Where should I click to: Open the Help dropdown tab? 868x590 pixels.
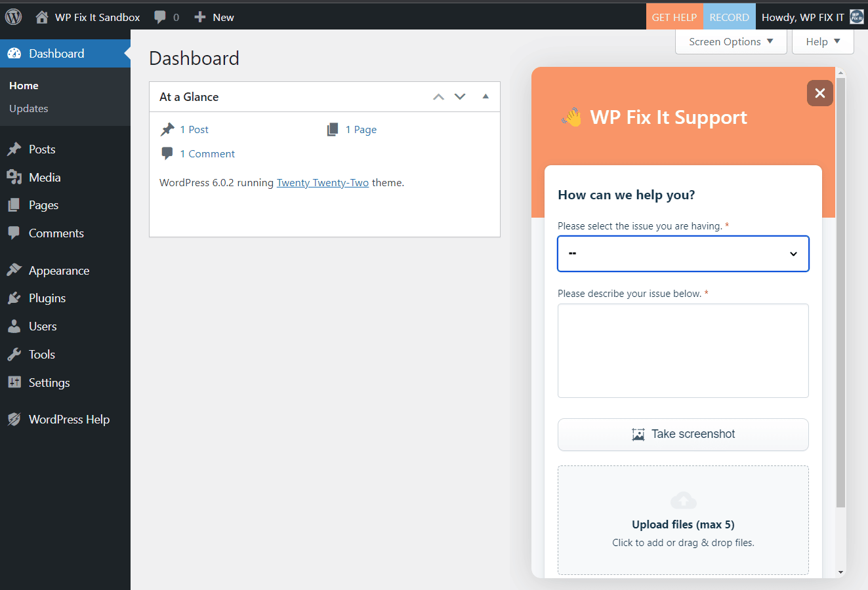point(823,41)
